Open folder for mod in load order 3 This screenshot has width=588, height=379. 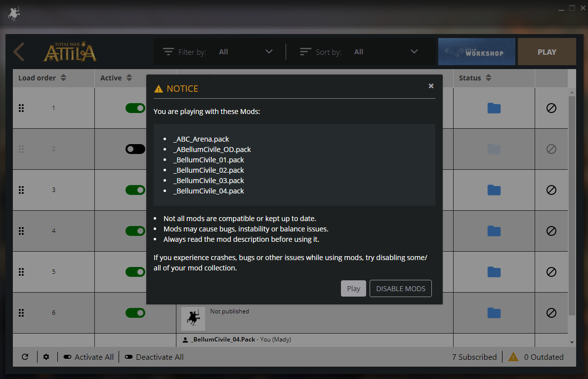[494, 190]
